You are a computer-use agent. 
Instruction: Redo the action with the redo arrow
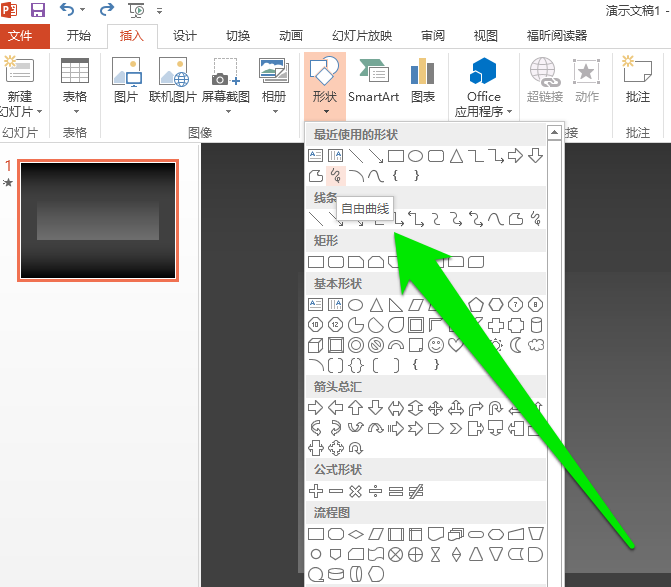click(107, 9)
